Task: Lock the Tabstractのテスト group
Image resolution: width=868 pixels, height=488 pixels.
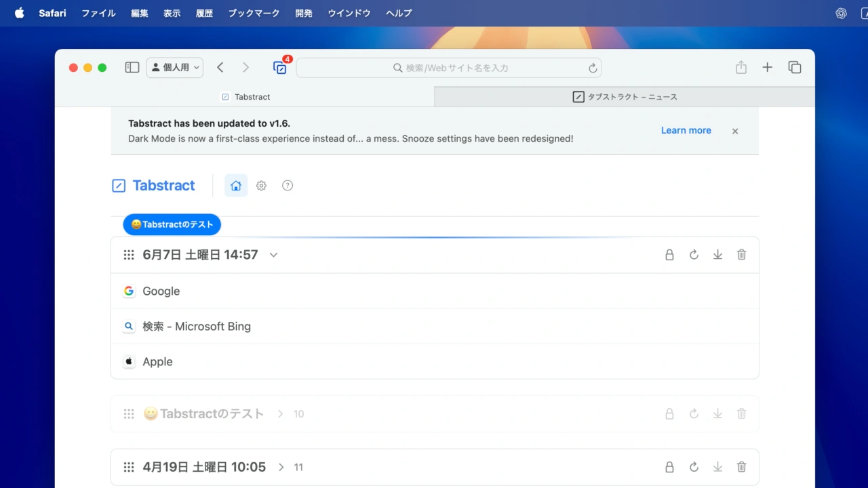Action: [x=669, y=413]
